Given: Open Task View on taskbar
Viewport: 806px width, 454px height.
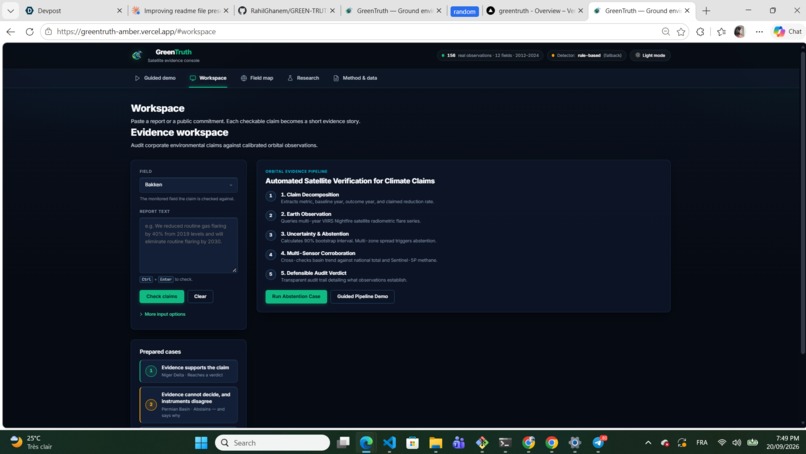Looking at the screenshot, I should pos(343,443).
